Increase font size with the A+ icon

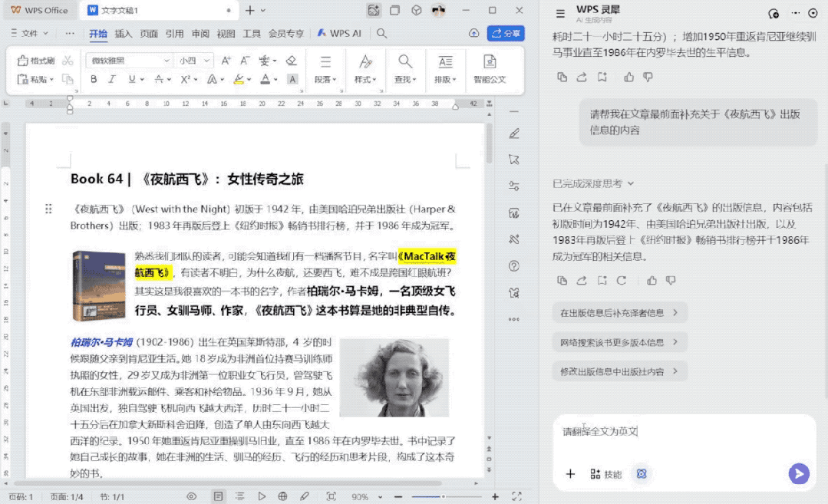[x=226, y=61]
